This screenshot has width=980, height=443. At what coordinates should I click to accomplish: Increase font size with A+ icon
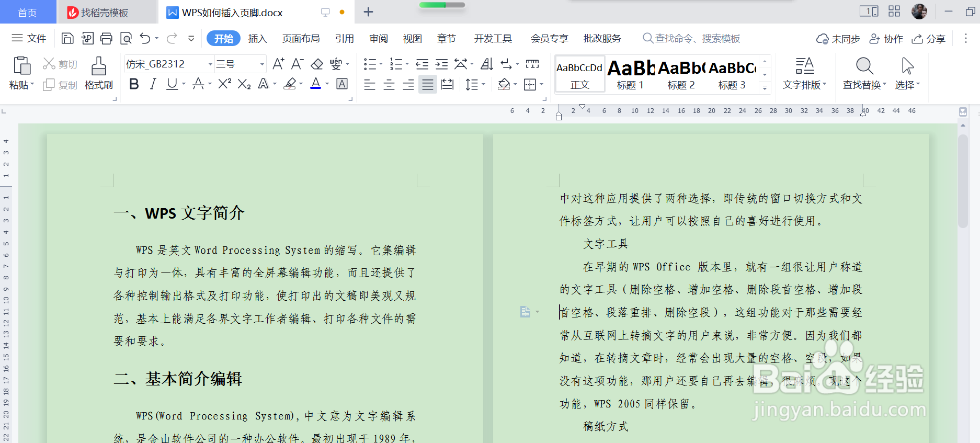[278, 64]
